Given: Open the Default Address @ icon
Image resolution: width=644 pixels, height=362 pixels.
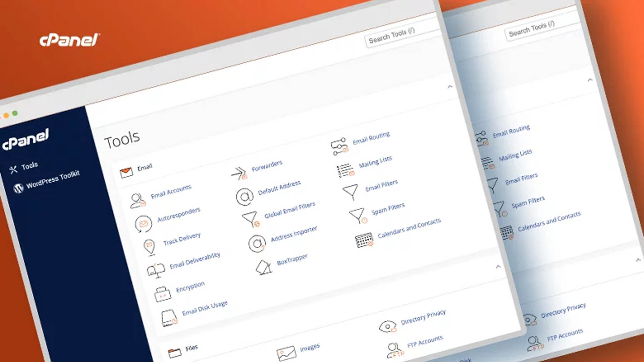Looking at the screenshot, I should pyautogui.click(x=245, y=196).
